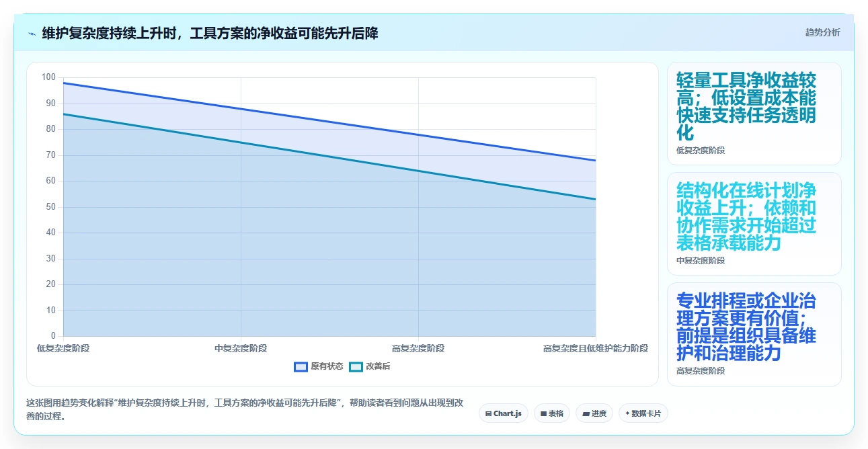Click the 0 y-axis value
Viewport: 868px width, 449px height.
53,336
